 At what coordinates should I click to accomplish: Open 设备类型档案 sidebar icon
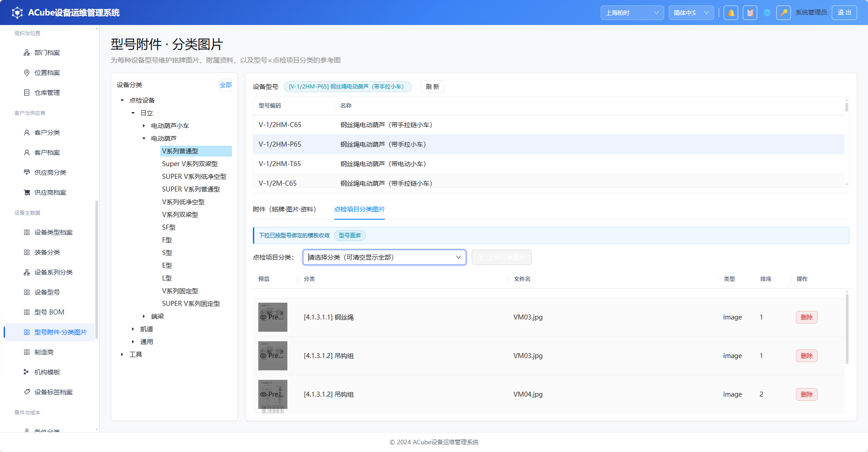27,232
